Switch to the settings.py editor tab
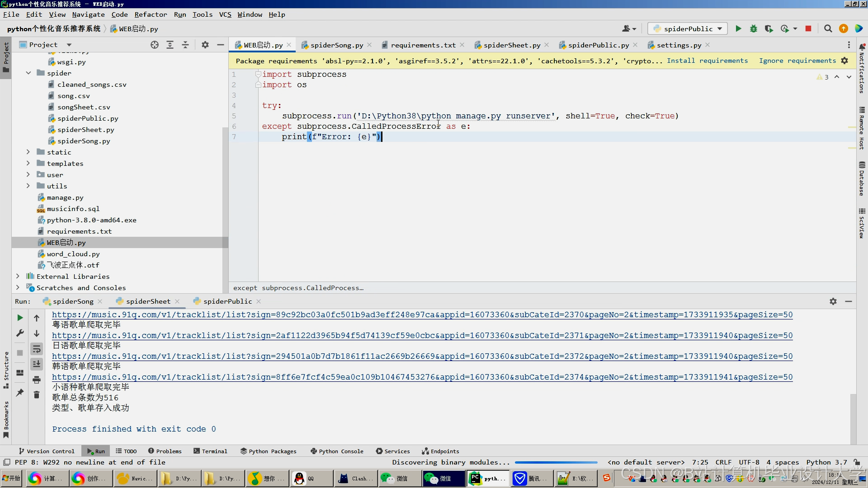 [x=679, y=45]
